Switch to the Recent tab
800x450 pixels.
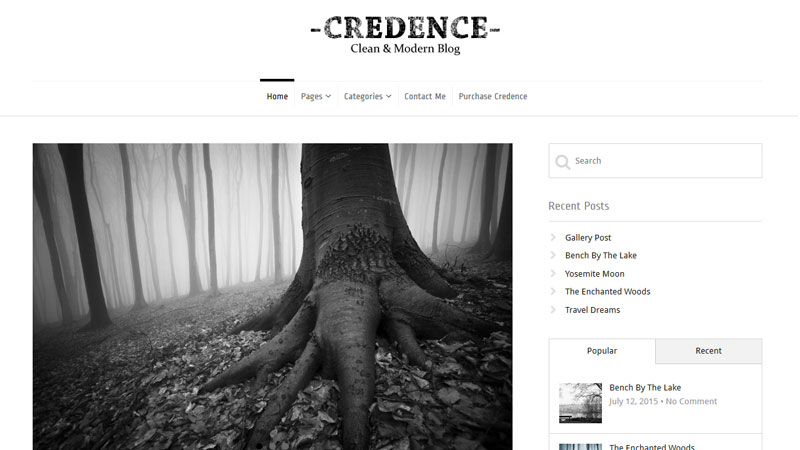click(x=708, y=351)
